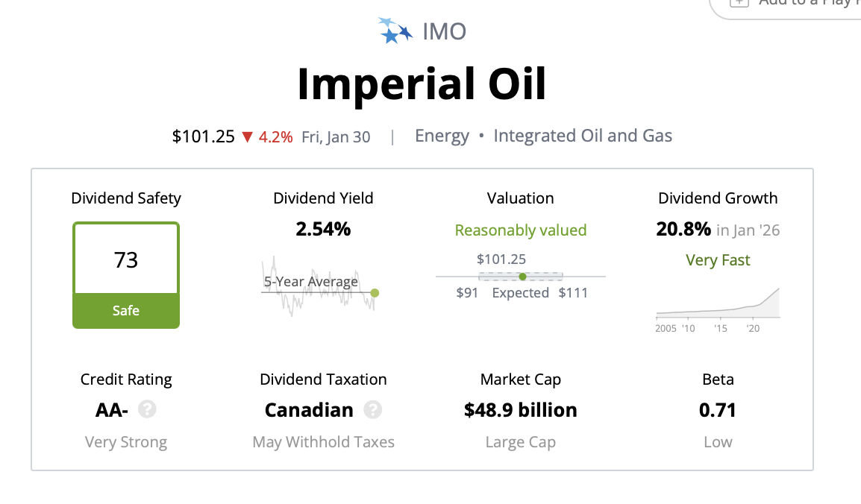Click the $48.9 billion market cap value

[x=520, y=410]
